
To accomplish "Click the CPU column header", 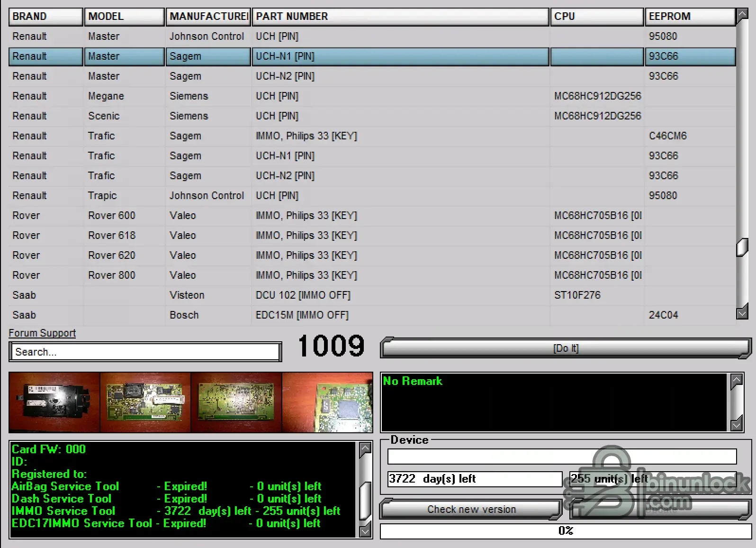I will [x=597, y=17].
